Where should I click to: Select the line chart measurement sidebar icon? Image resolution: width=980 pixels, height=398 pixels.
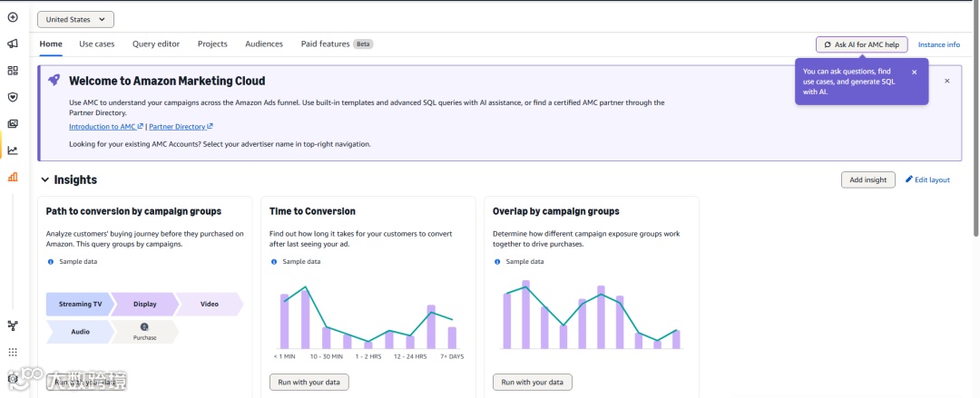(13, 150)
